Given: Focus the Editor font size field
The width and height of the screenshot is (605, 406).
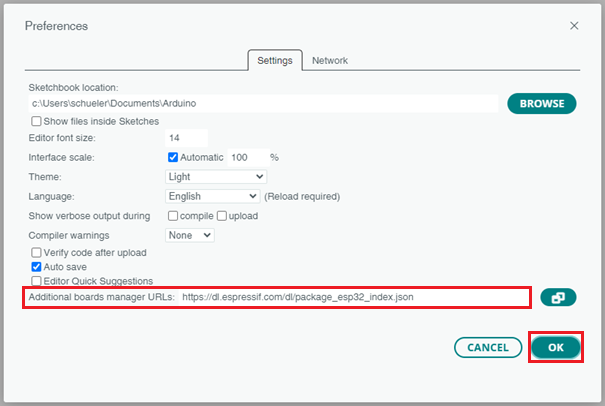Looking at the screenshot, I should (186, 138).
